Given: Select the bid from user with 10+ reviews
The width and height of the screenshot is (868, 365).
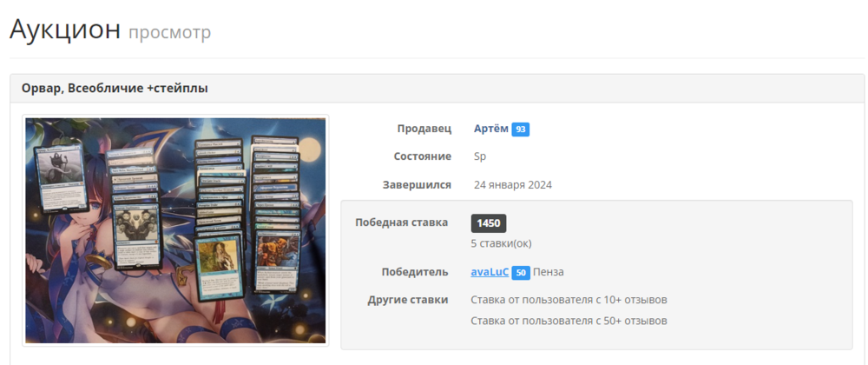Looking at the screenshot, I should pos(569,300).
